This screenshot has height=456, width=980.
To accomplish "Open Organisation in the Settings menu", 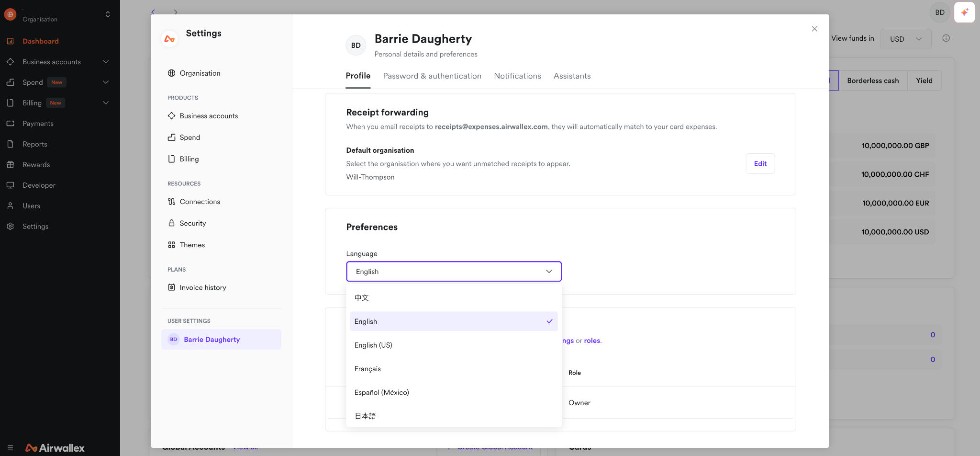I will (221, 73).
